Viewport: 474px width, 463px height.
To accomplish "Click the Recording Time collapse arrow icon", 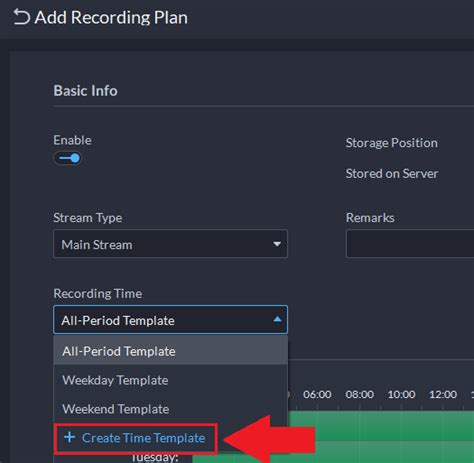I will [277, 319].
